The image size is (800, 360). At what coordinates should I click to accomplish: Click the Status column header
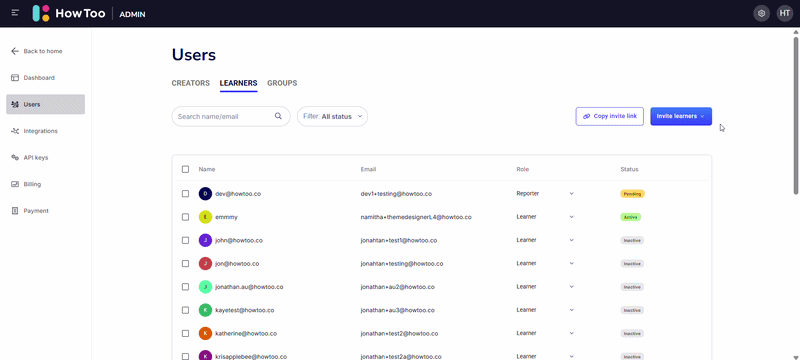coord(629,169)
